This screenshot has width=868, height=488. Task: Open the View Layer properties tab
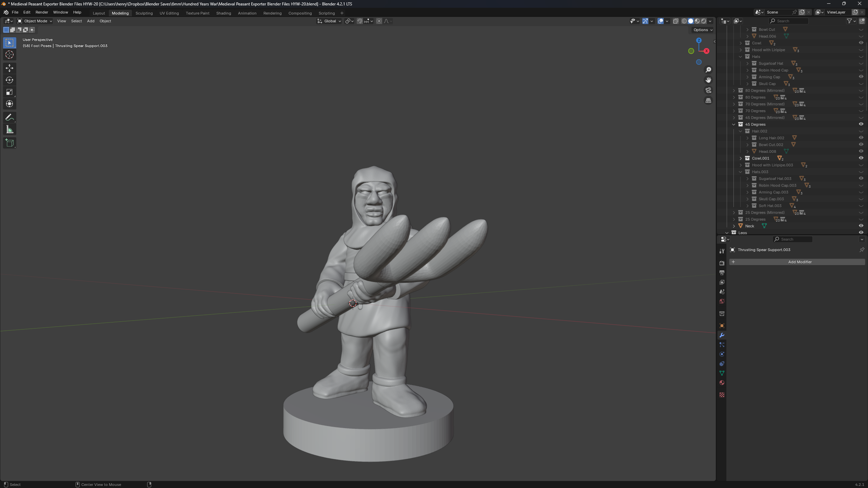[722, 282]
